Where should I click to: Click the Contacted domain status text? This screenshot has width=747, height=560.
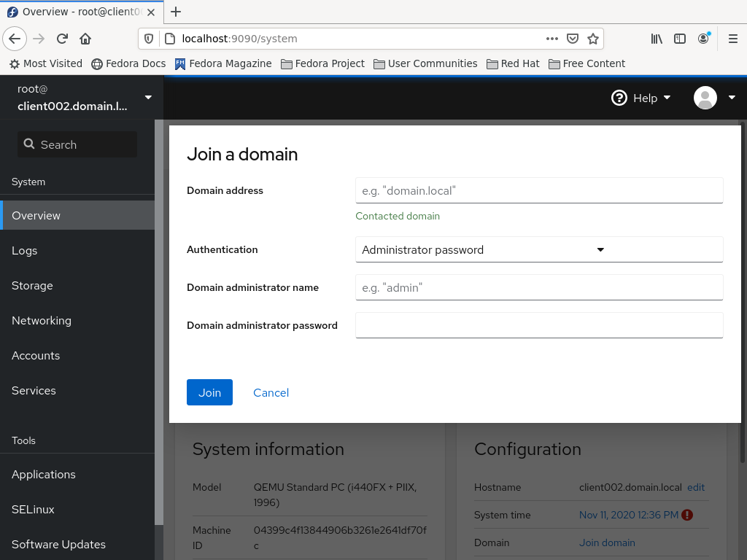[398, 216]
